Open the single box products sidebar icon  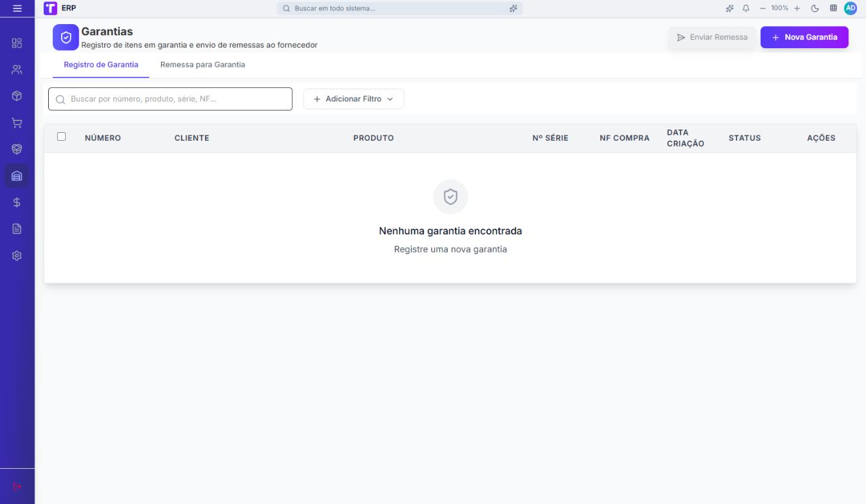tap(17, 96)
